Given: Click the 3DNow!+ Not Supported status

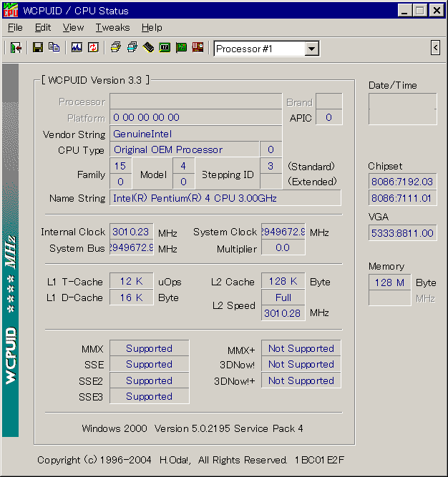Looking at the screenshot, I should coord(301,380).
